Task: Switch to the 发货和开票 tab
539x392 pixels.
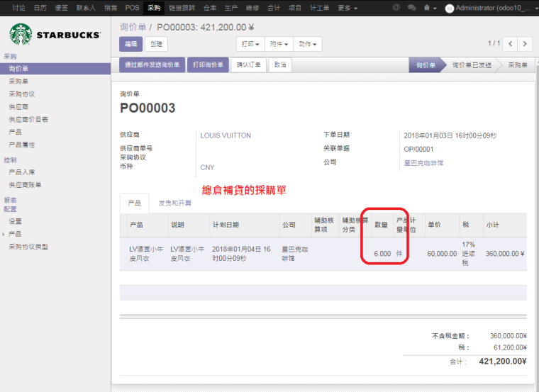Action: tap(175, 203)
